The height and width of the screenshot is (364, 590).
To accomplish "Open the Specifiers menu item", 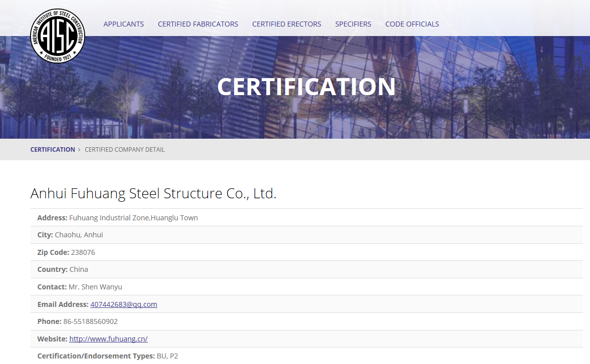I will (353, 24).
